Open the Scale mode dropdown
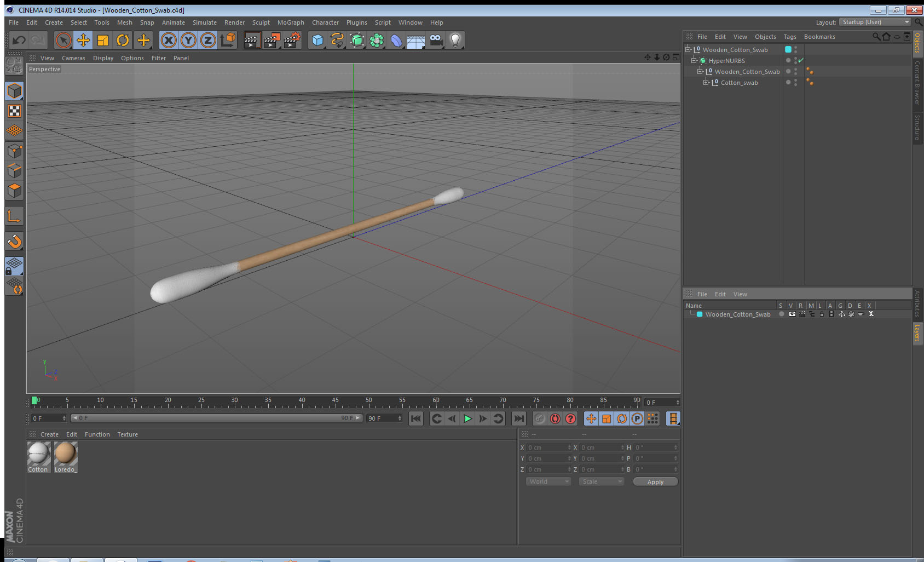 602,481
